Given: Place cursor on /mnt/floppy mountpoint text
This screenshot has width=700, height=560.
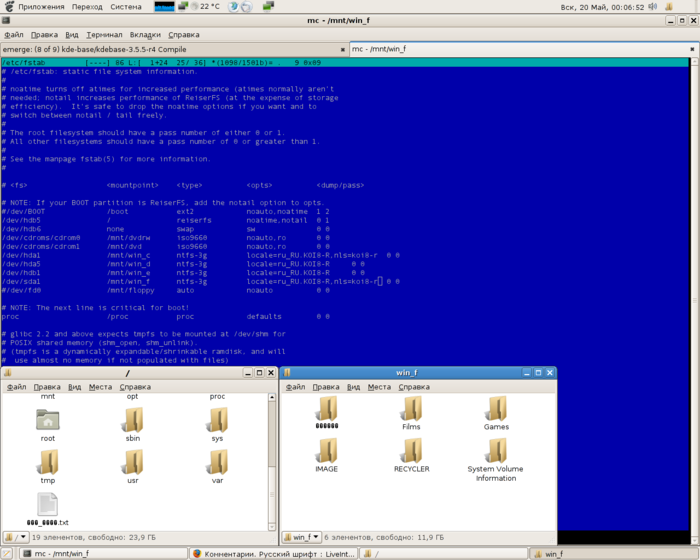Looking at the screenshot, I should [x=130, y=290].
